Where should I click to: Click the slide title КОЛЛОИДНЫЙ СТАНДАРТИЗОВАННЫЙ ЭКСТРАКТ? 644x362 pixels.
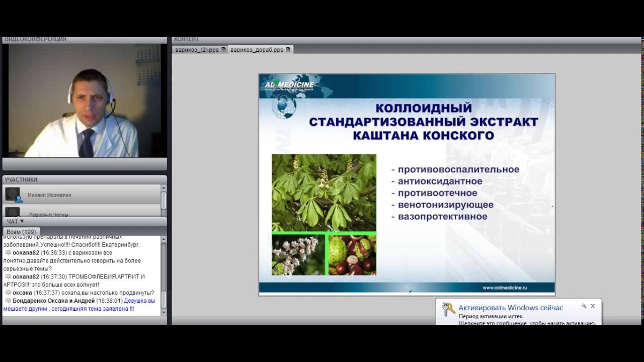[424, 122]
